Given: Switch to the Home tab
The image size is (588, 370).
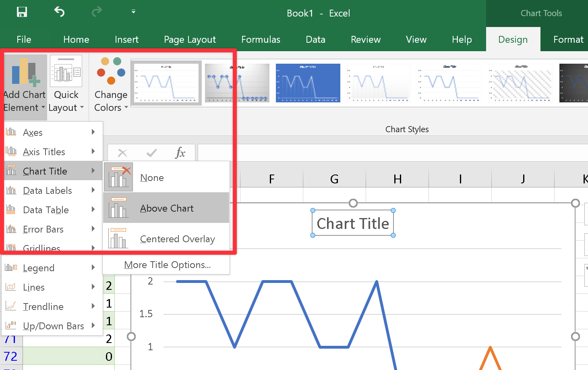Looking at the screenshot, I should (76, 39).
